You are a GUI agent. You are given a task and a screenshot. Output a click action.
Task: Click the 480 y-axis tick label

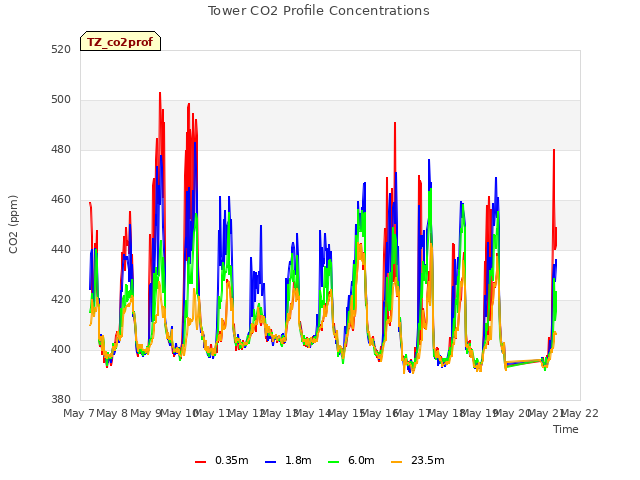click(61, 150)
